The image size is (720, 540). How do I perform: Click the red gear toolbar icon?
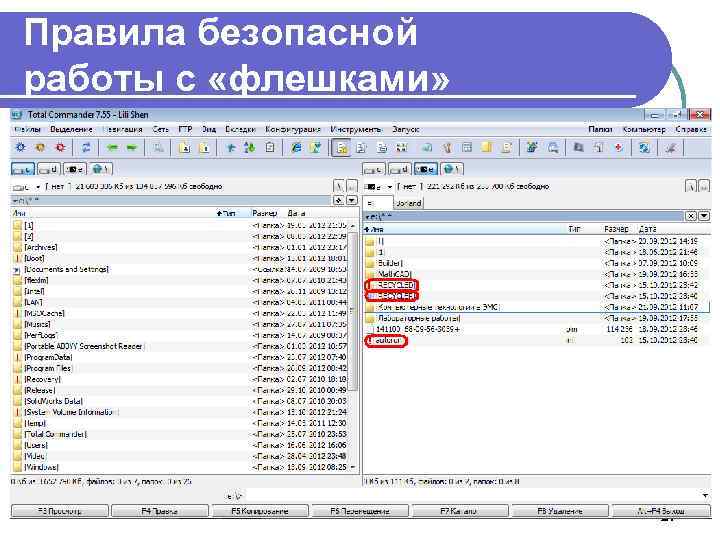pyautogui.click(x=60, y=147)
